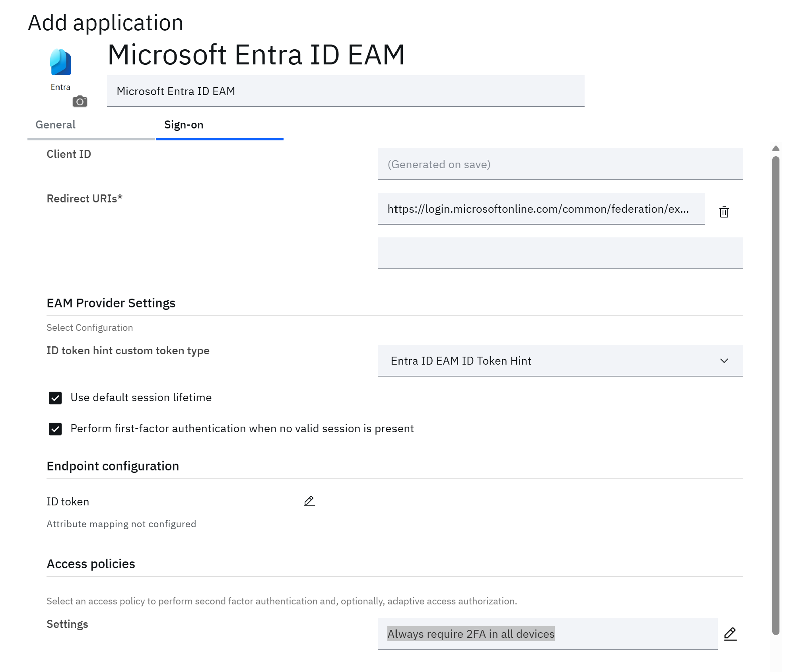The image size is (789, 672).
Task: Click the scrollbar up arrow
Action: point(776,148)
